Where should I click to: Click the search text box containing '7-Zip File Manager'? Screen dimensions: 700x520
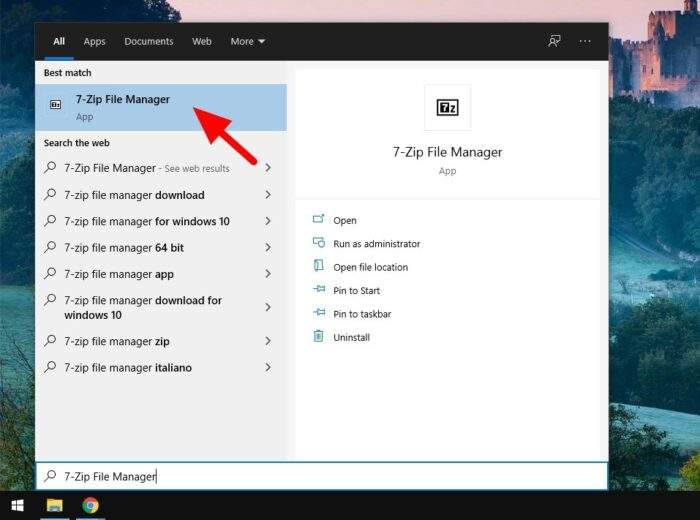tap(321, 476)
